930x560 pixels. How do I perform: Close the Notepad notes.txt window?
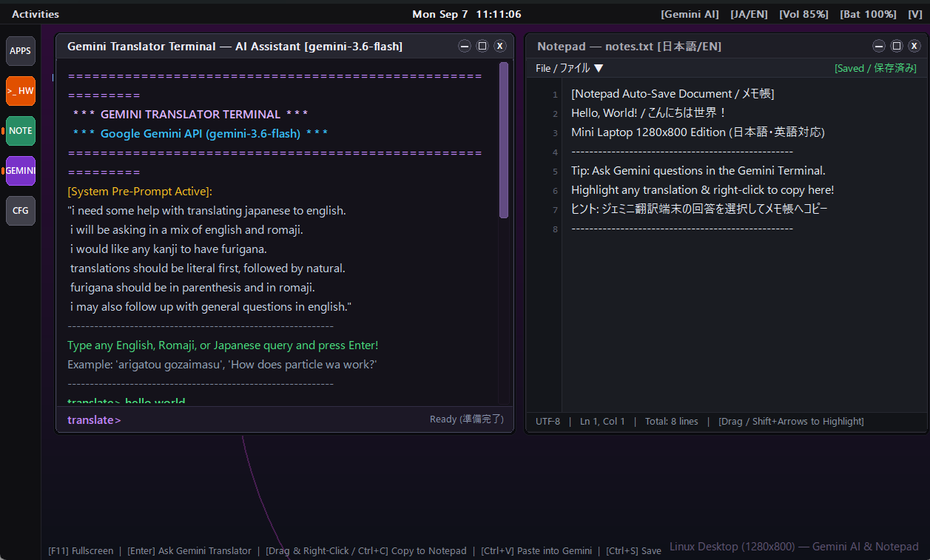pyautogui.click(x=914, y=46)
